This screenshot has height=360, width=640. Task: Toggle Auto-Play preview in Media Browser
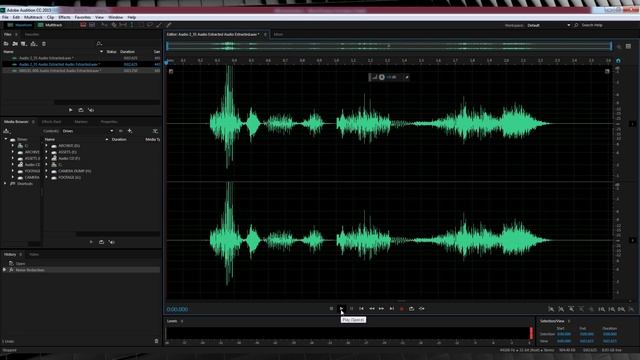pos(111,242)
